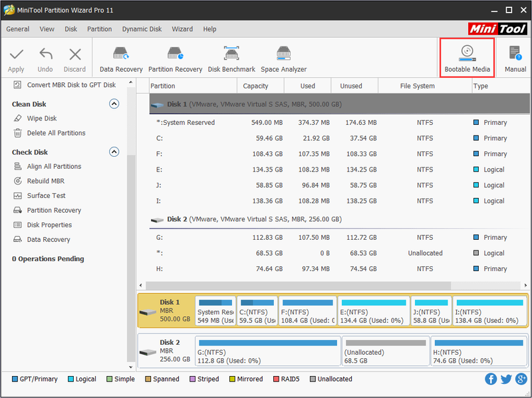The width and height of the screenshot is (532, 398).
Task: Select the C: partition row
Action: 339,138
